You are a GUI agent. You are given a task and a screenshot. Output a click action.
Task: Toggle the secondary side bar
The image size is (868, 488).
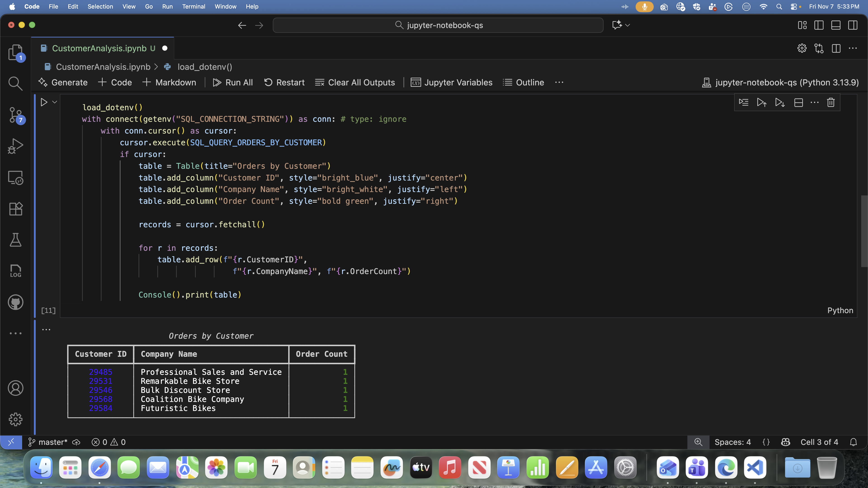click(853, 25)
